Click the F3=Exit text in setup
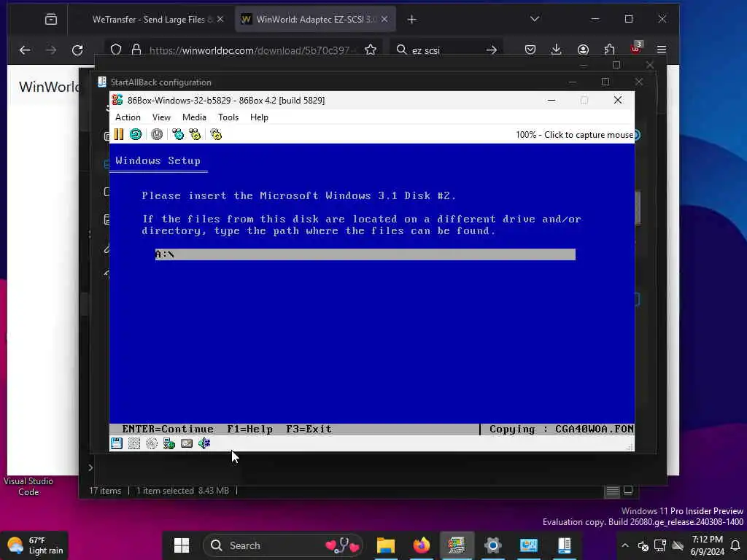Image resolution: width=747 pixels, height=560 pixels. [309, 429]
